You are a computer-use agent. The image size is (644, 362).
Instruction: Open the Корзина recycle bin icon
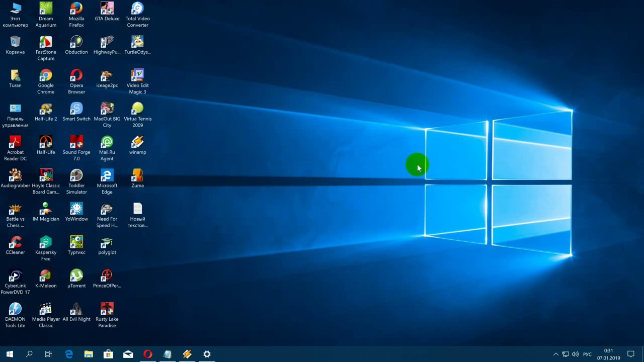click(x=15, y=45)
